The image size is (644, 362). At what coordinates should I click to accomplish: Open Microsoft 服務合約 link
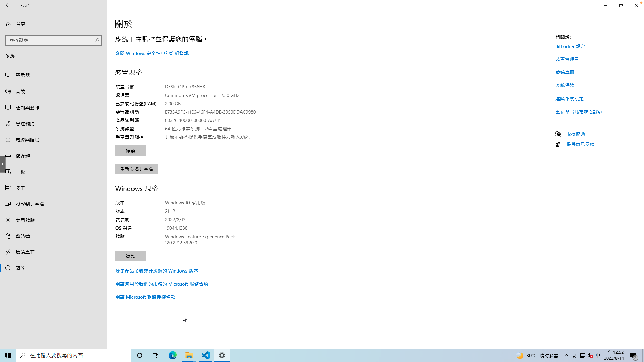click(x=162, y=284)
